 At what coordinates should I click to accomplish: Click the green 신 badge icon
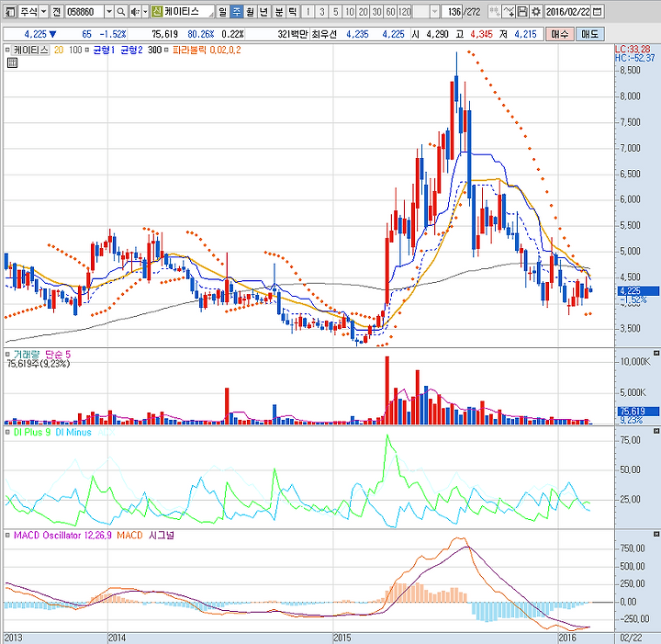pos(157,11)
